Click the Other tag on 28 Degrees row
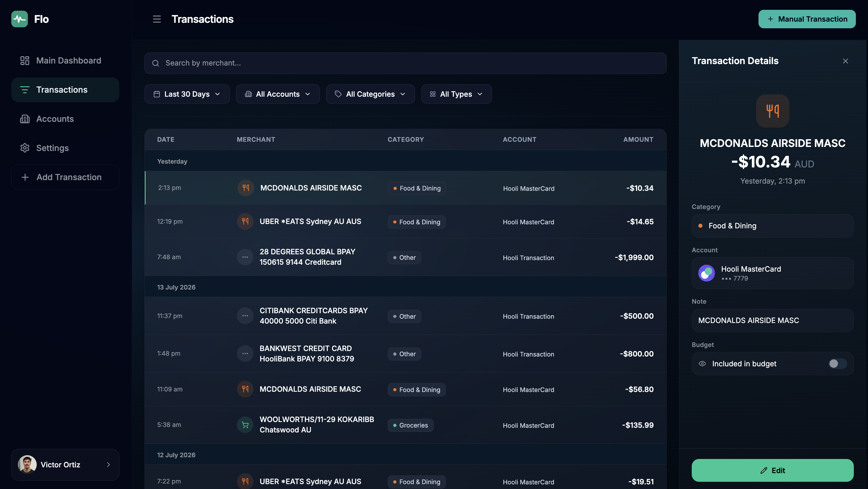 click(x=404, y=258)
